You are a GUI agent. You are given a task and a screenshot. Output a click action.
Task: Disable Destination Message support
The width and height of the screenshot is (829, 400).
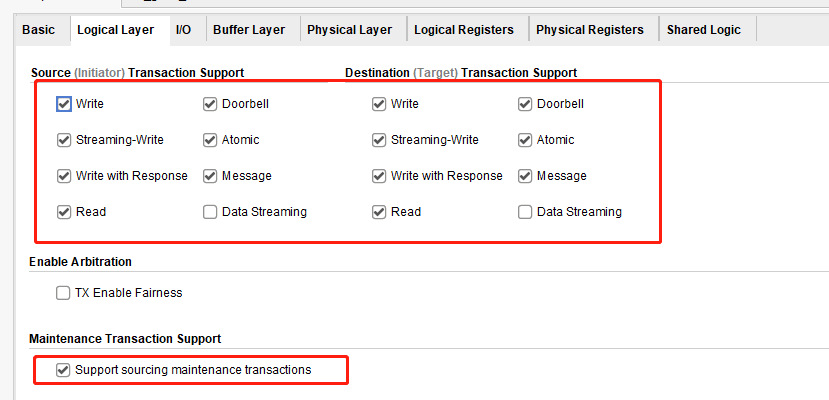[525, 176]
